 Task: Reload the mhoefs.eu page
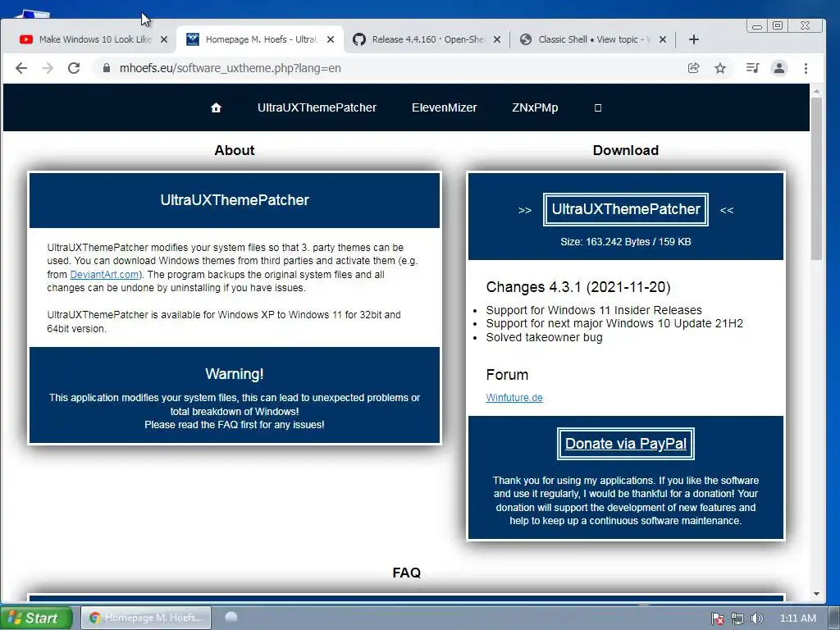pos(74,68)
